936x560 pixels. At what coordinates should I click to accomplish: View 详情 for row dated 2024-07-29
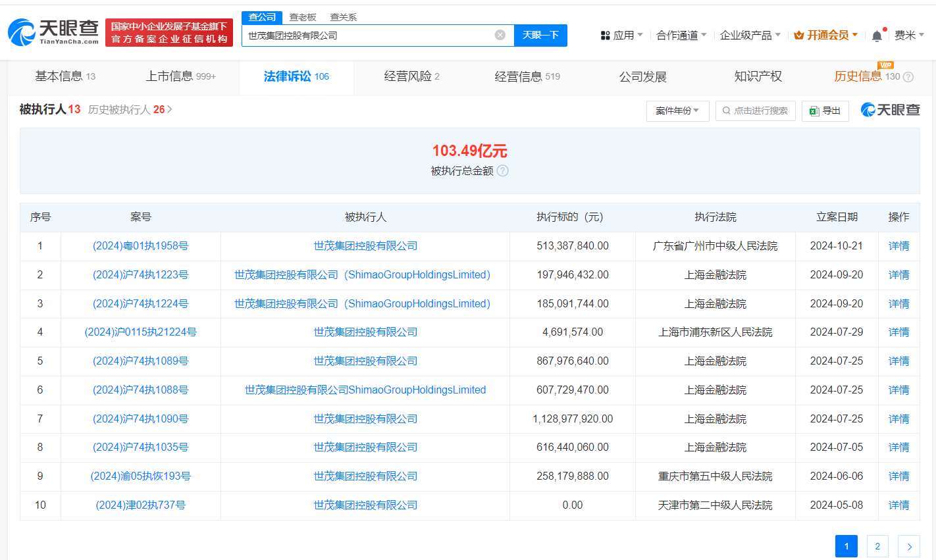click(x=898, y=332)
